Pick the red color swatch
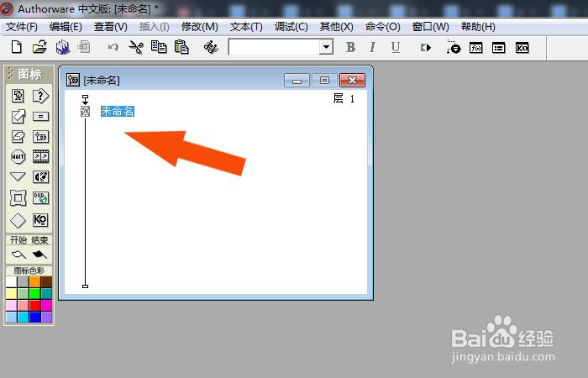The width and height of the screenshot is (588, 378). [x=35, y=305]
